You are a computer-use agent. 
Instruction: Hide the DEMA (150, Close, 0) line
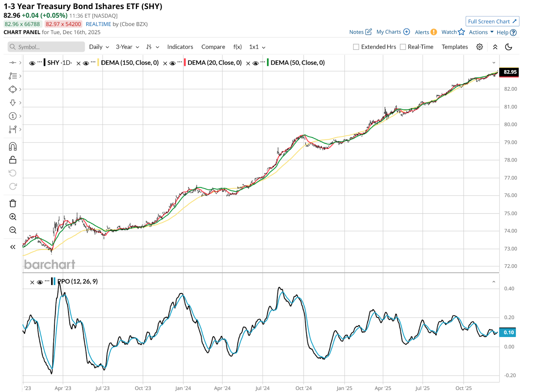(x=86, y=63)
